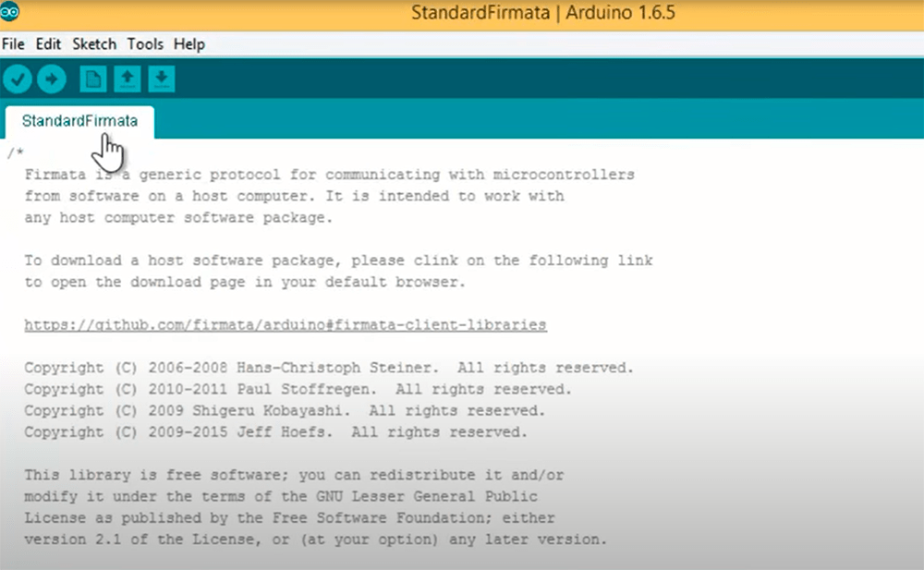924x570 pixels.
Task: Click the line "version 2.1 of the License"
Action: point(315,540)
